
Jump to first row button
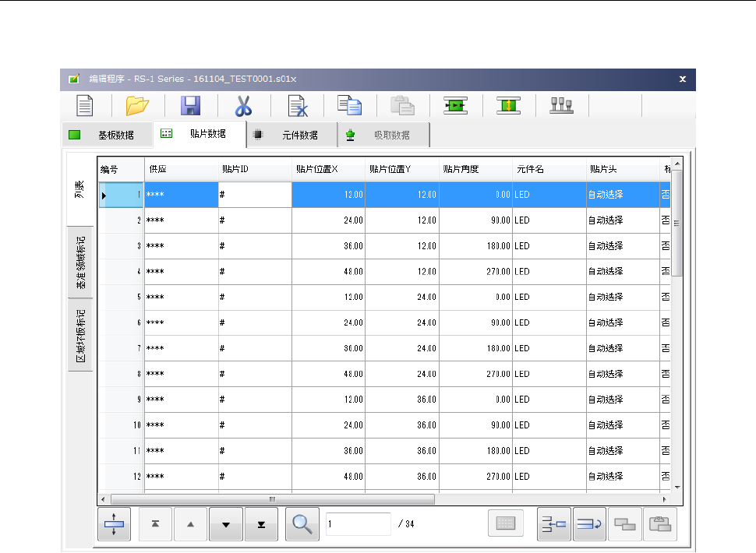click(x=155, y=524)
